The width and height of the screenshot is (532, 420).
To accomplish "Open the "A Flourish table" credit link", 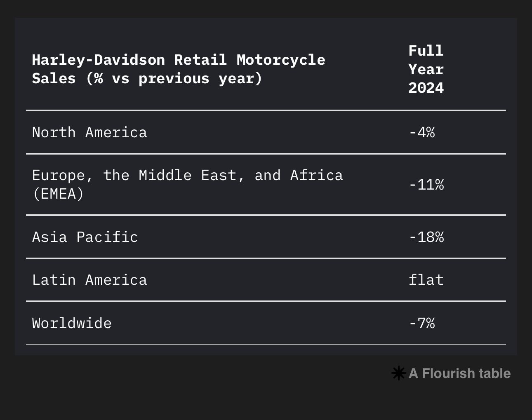I will 459,373.
